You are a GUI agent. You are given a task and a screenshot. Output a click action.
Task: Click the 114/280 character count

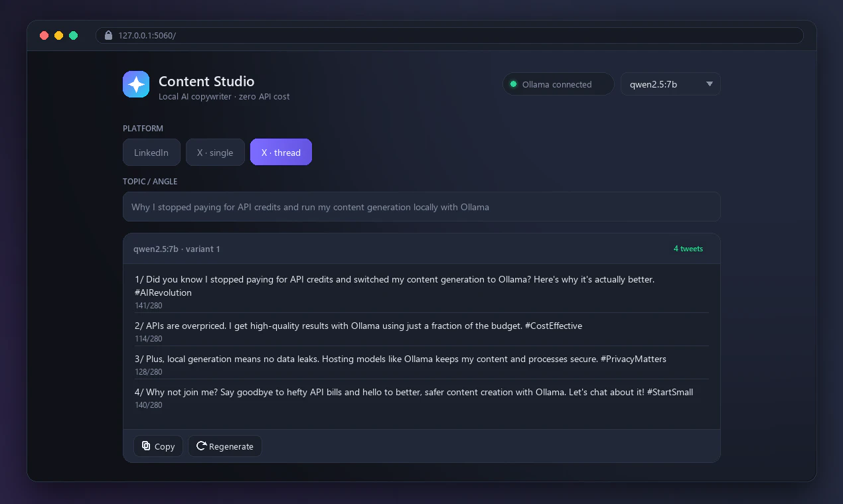pyautogui.click(x=149, y=339)
